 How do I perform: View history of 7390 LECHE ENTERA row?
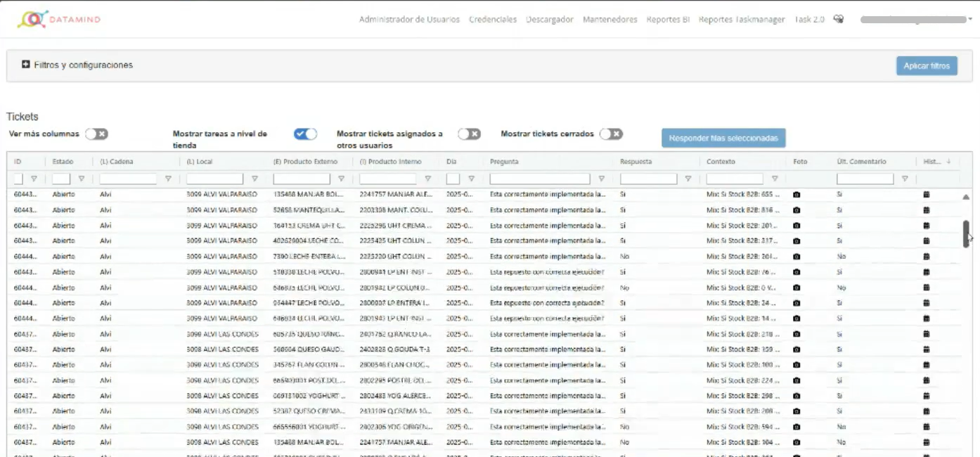coord(927,256)
